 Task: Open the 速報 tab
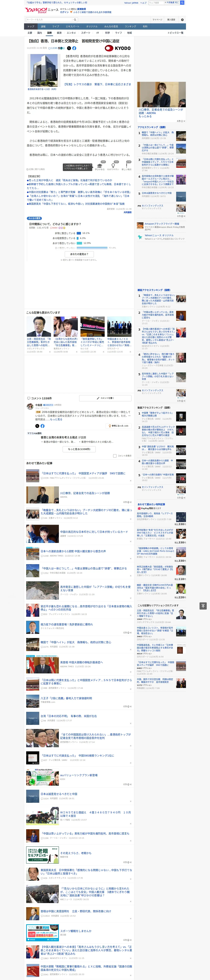43,27
